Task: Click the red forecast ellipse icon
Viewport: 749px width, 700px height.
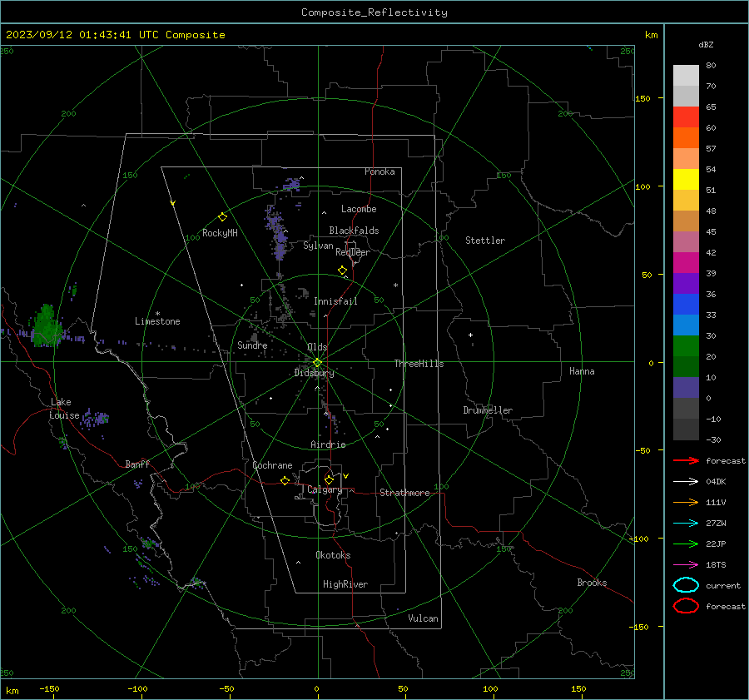Action: click(686, 606)
